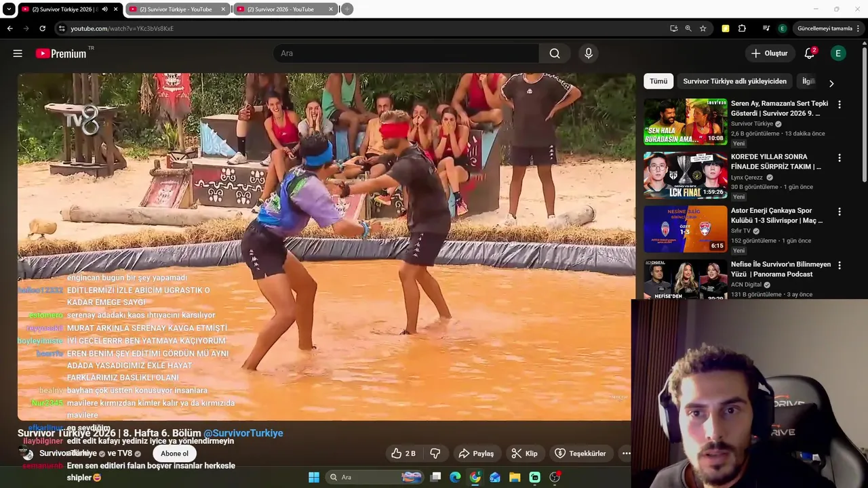
Task: Go back in browser history
Action: pos(9,28)
